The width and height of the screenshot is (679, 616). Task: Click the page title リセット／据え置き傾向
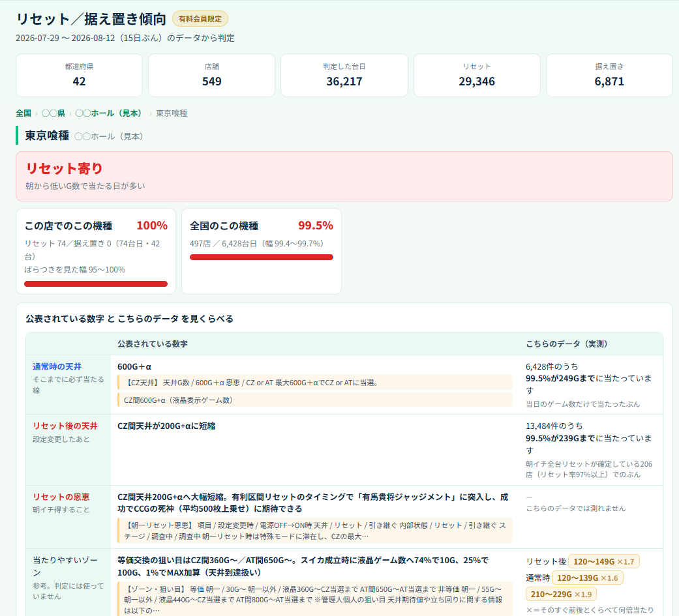[91, 19]
